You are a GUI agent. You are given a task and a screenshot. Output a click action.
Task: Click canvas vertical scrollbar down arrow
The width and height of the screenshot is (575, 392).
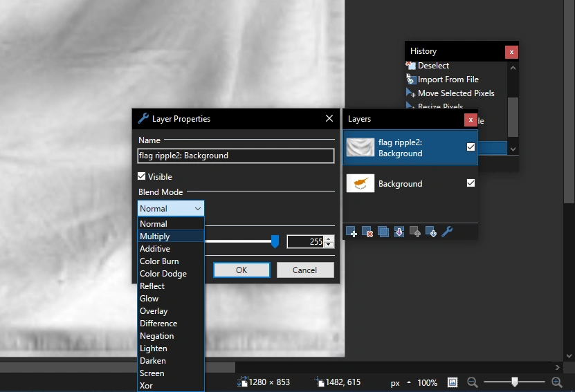569,356
